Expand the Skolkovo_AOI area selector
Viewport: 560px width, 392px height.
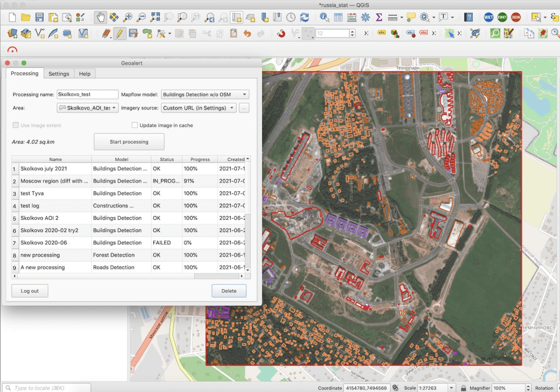87,108
